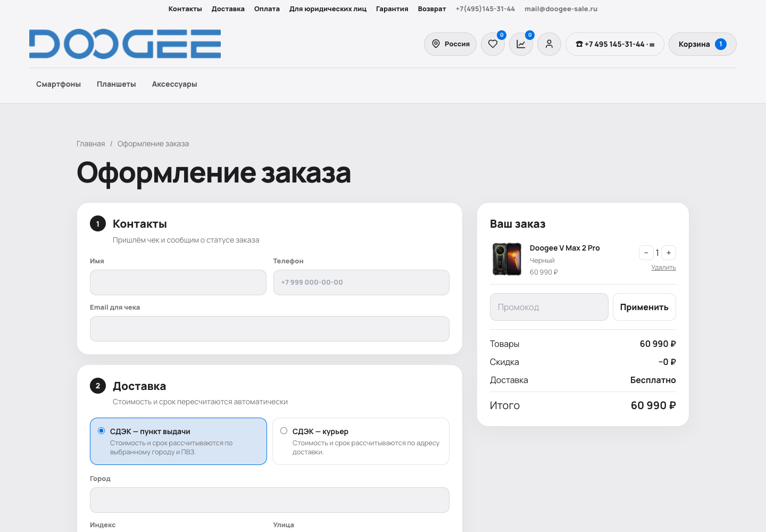Open Для юридических лиц link
This screenshot has height=532, width=766.
pos(328,9)
